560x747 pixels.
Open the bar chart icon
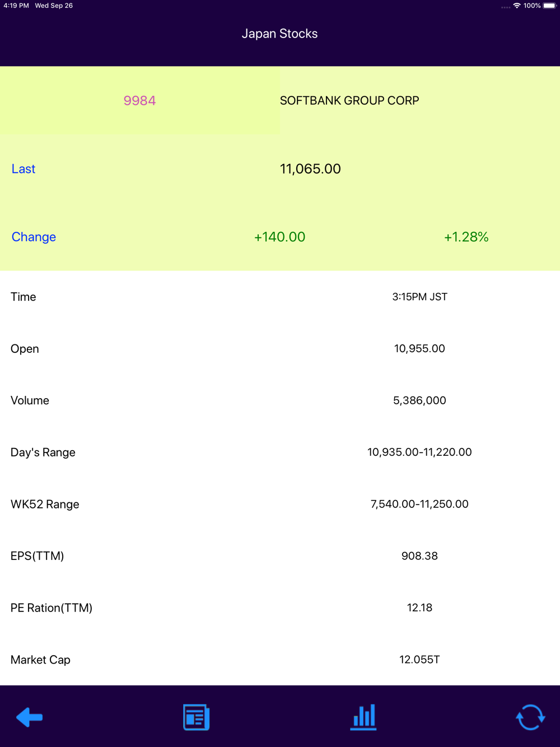coord(363,717)
